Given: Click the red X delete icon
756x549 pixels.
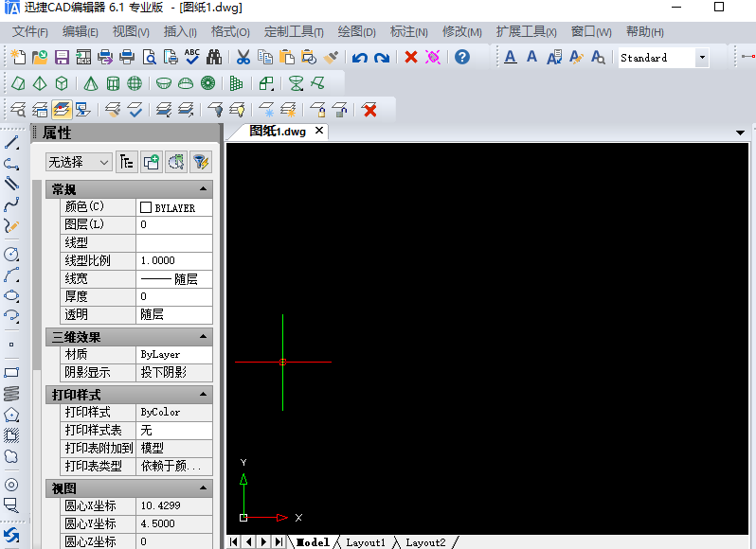Looking at the screenshot, I should [x=411, y=58].
